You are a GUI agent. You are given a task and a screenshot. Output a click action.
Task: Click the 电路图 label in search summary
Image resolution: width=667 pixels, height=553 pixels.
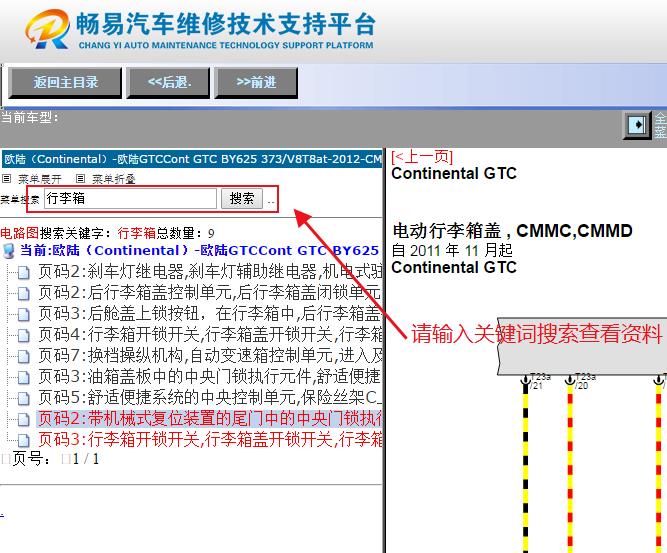coord(20,233)
